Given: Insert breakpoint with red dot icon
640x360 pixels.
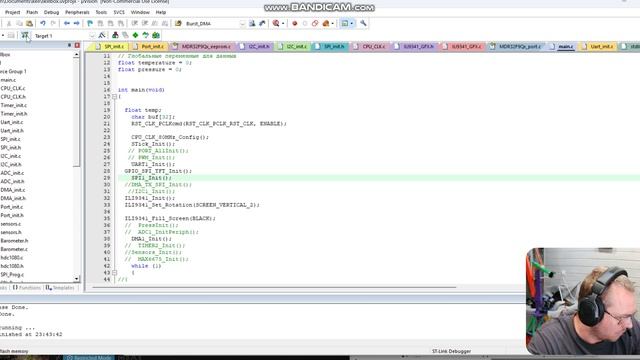Looking at the screenshot, I should click(x=295, y=24).
